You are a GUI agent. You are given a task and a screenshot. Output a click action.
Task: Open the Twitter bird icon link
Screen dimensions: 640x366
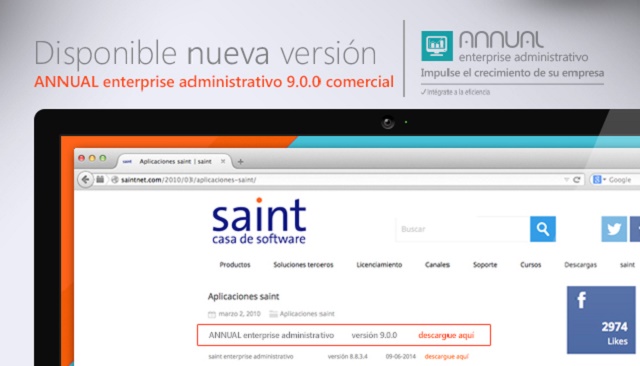click(x=614, y=229)
